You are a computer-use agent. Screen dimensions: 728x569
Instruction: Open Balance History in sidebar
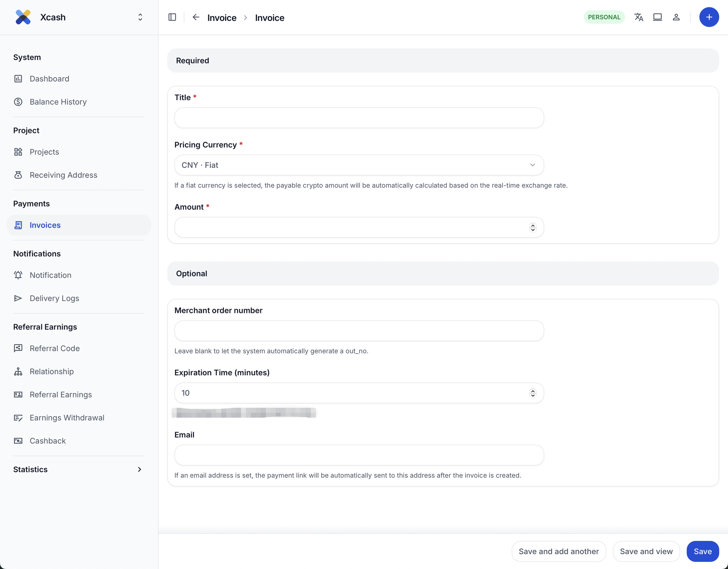58,102
